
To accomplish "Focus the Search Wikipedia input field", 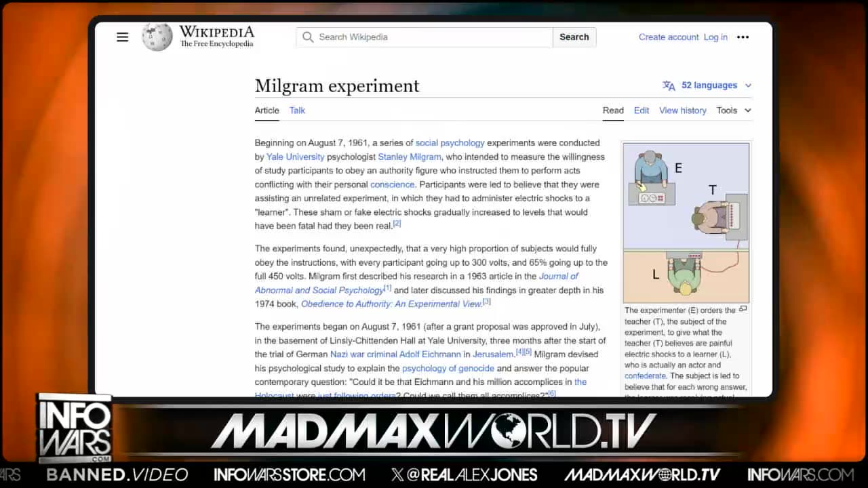I will (425, 37).
